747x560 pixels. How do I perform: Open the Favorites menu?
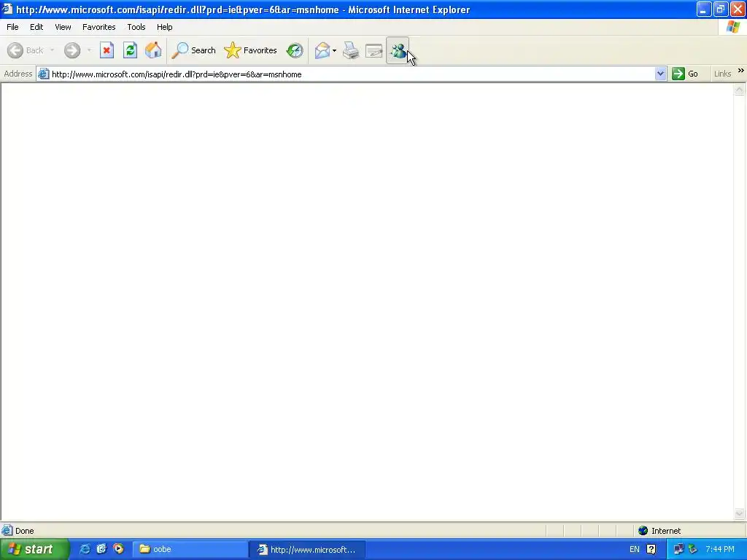tap(98, 27)
